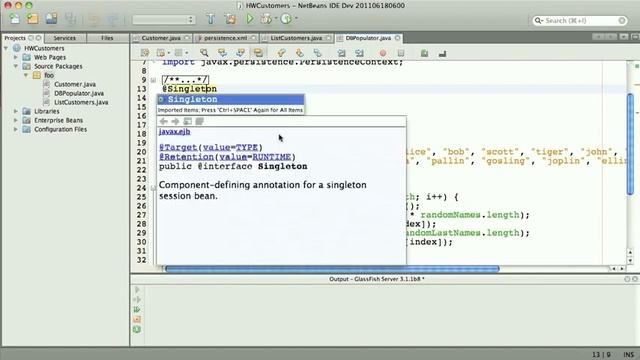The height and width of the screenshot is (360, 640).
Task: Click the editor vertical scrollbar thumb
Action: [630, 144]
